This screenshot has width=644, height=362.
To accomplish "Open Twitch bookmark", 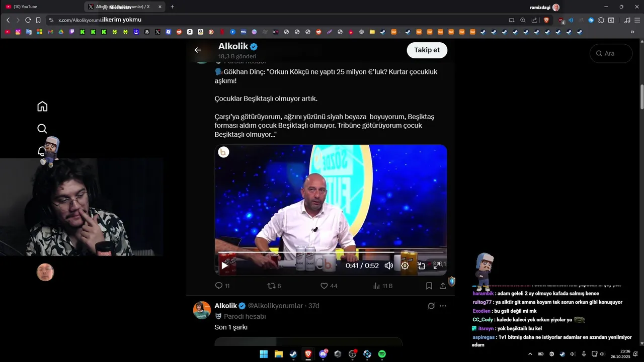I will (71, 32).
